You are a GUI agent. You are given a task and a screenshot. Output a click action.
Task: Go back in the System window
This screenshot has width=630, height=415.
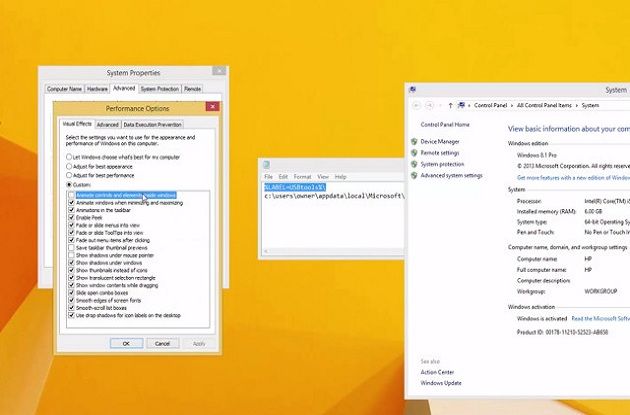pos(417,105)
